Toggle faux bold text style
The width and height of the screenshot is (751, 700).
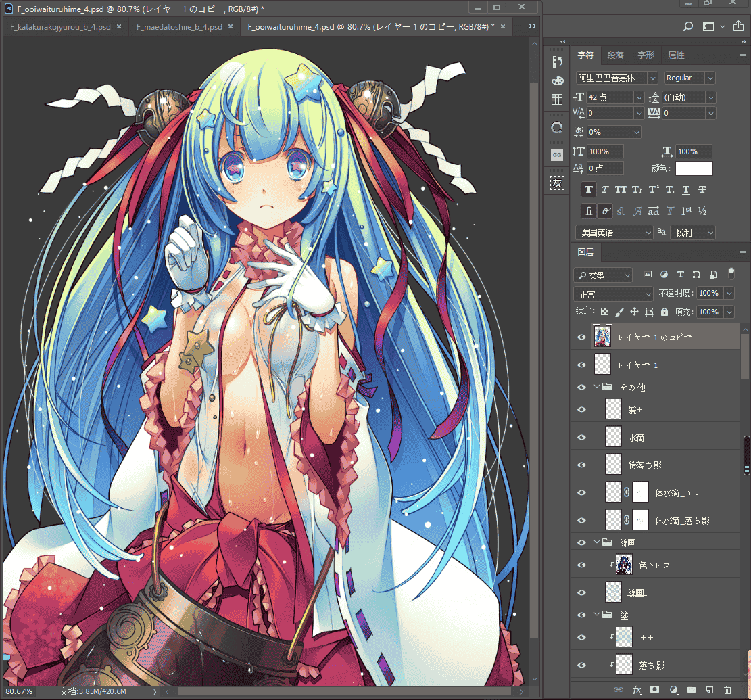point(589,190)
